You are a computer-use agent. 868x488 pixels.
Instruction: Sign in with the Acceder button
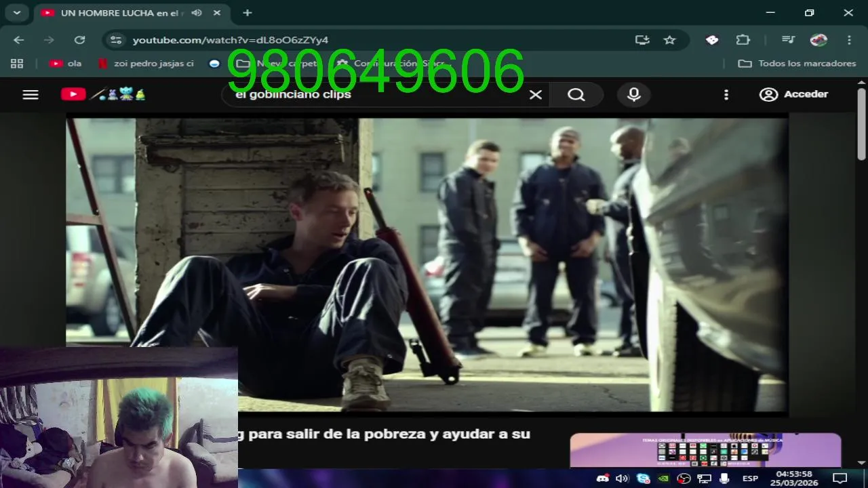(x=794, y=94)
